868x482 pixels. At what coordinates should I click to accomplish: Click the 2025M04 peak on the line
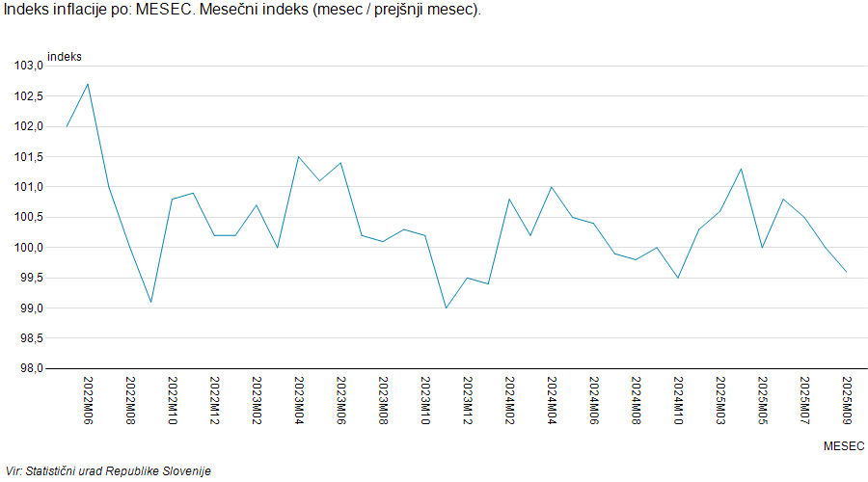click(741, 169)
